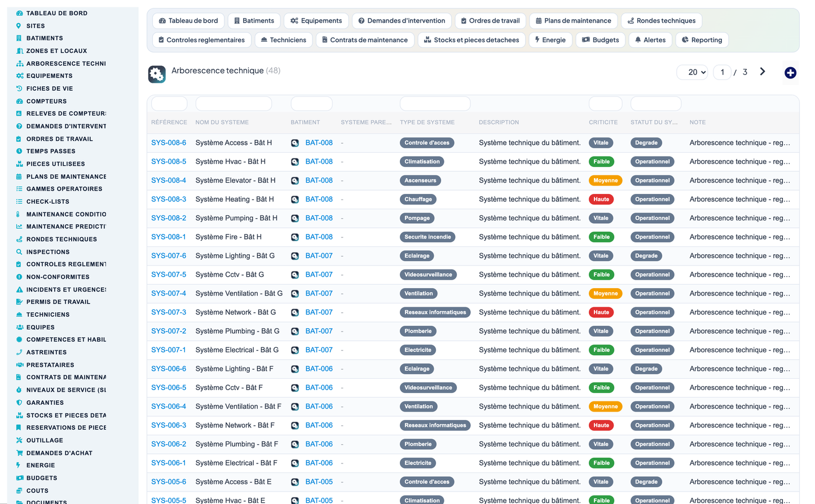Click Garanties shield icon in sidebar

[x=19, y=403]
